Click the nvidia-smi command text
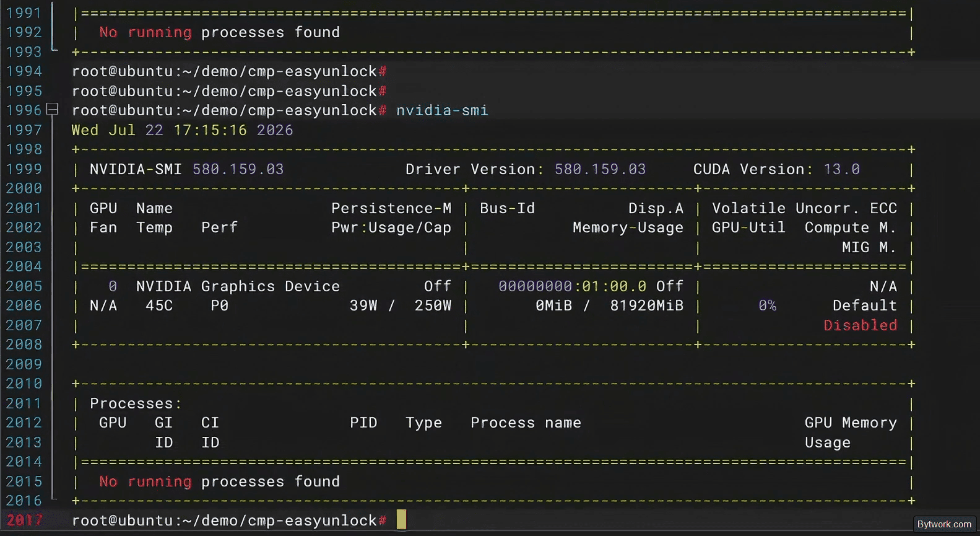Viewport: 980px width, 536px height. pos(442,110)
